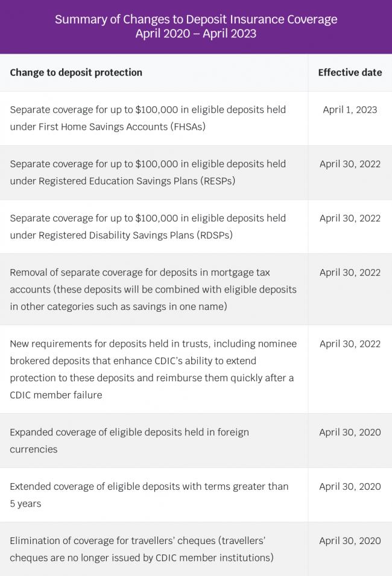Click the purple Summary of Changes title banner
This screenshot has height=576, width=392.
click(x=196, y=27)
